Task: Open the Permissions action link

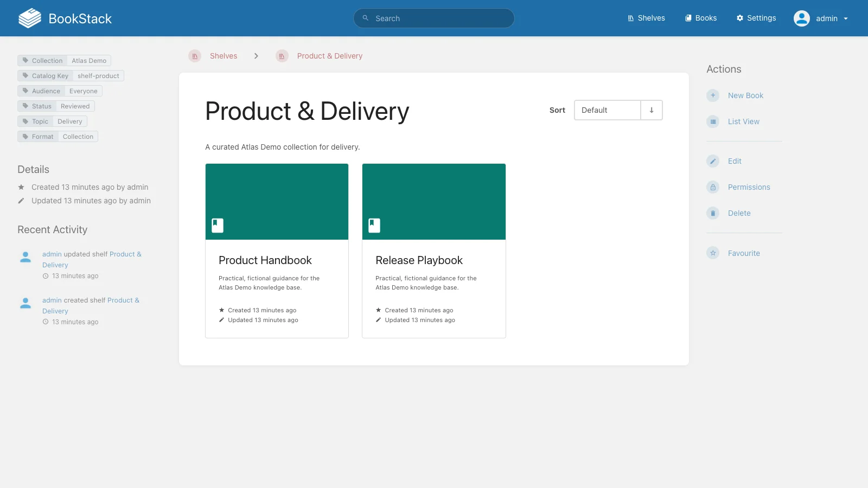Action: pyautogui.click(x=749, y=187)
